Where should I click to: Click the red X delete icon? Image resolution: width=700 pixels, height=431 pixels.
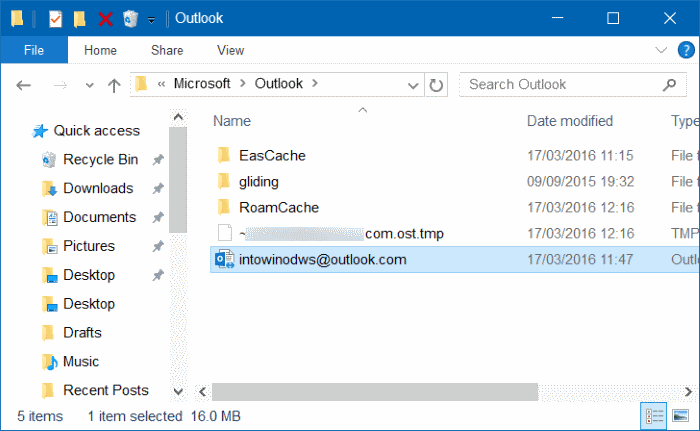[x=105, y=19]
